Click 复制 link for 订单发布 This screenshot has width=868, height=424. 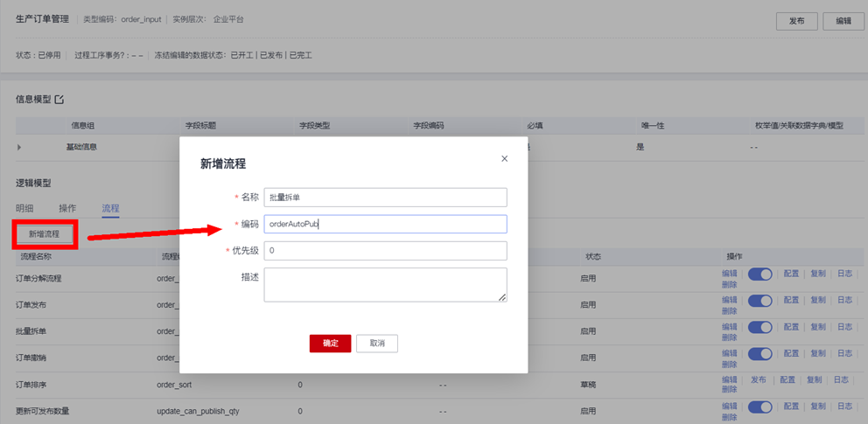818,300
